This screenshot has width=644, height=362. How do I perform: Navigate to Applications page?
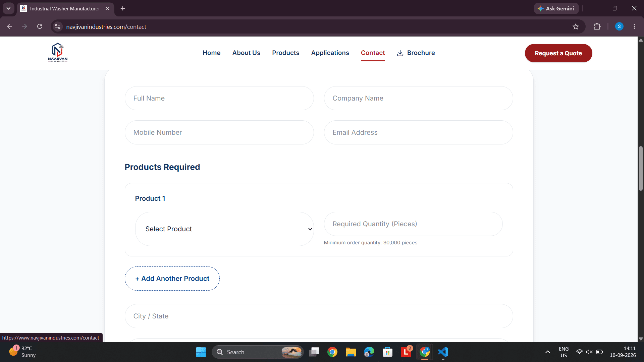[330, 53]
